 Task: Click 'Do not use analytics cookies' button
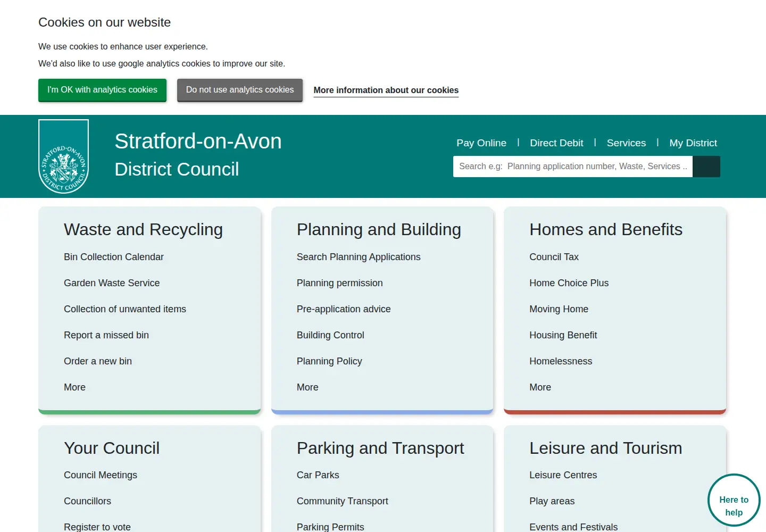coord(240,90)
